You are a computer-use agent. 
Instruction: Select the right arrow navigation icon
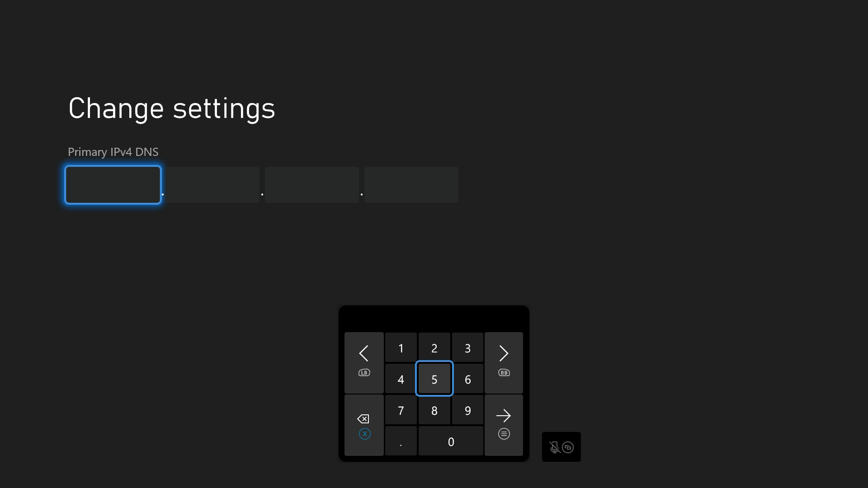pos(504,353)
